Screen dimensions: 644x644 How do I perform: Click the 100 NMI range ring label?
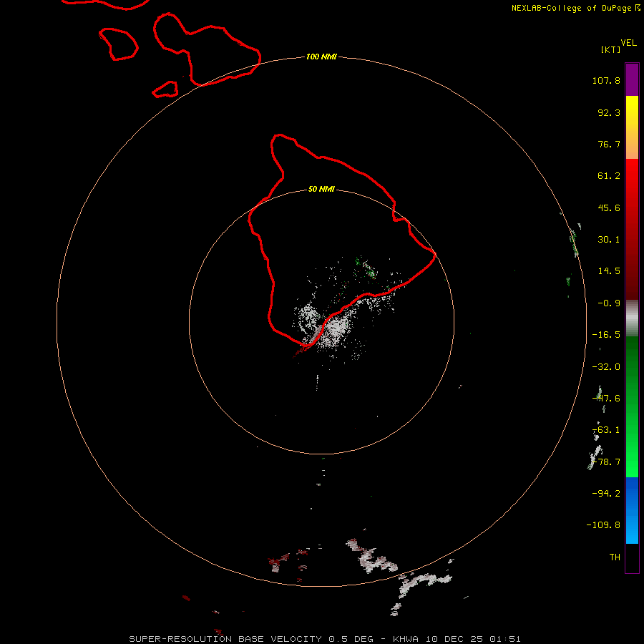[x=321, y=57]
